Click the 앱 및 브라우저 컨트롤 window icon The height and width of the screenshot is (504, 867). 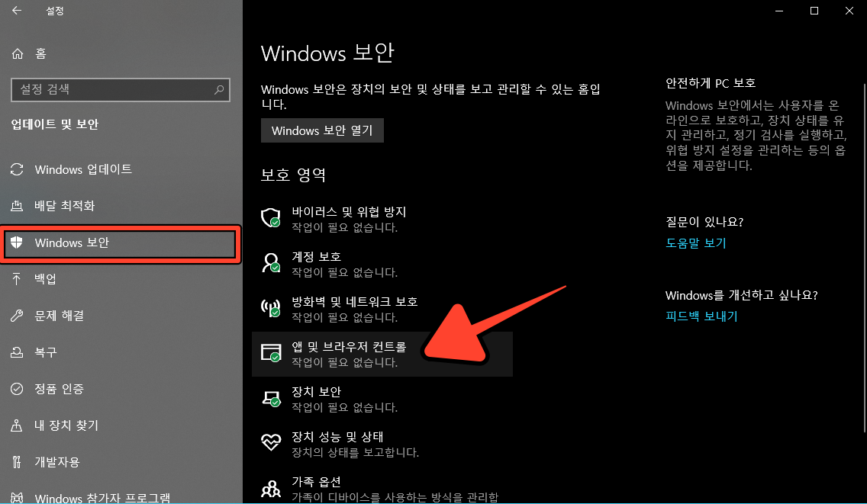271,352
